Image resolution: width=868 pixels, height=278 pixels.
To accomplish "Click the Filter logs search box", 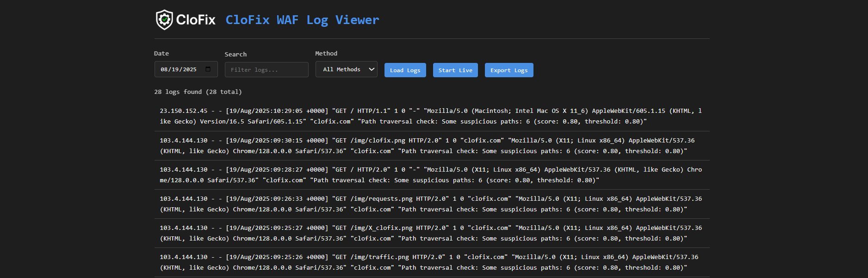I will pyautogui.click(x=267, y=70).
